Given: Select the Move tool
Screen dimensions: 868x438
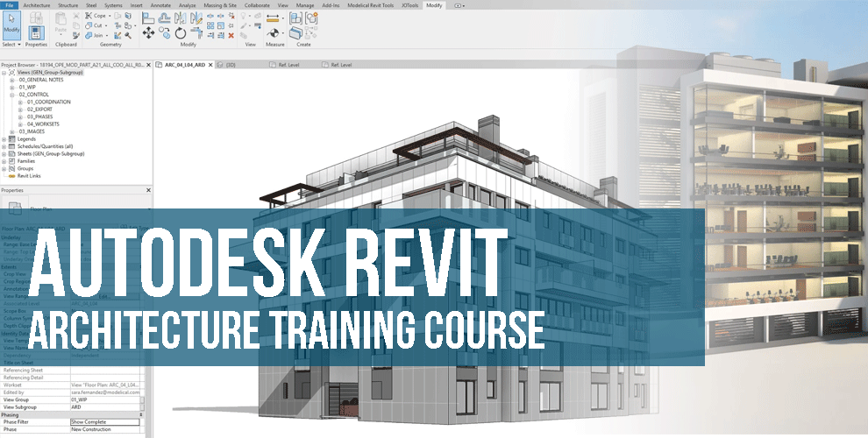Looking at the screenshot, I should pos(148,32).
